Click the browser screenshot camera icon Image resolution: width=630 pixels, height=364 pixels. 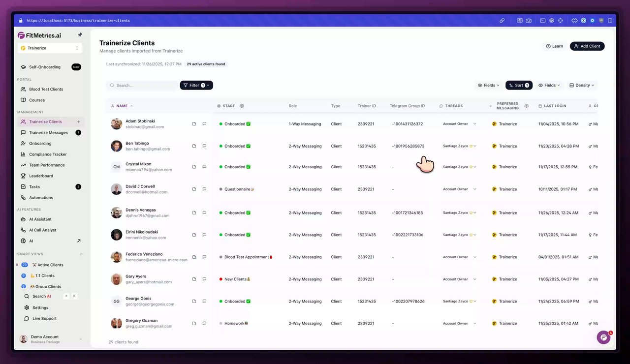[x=529, y=21]
